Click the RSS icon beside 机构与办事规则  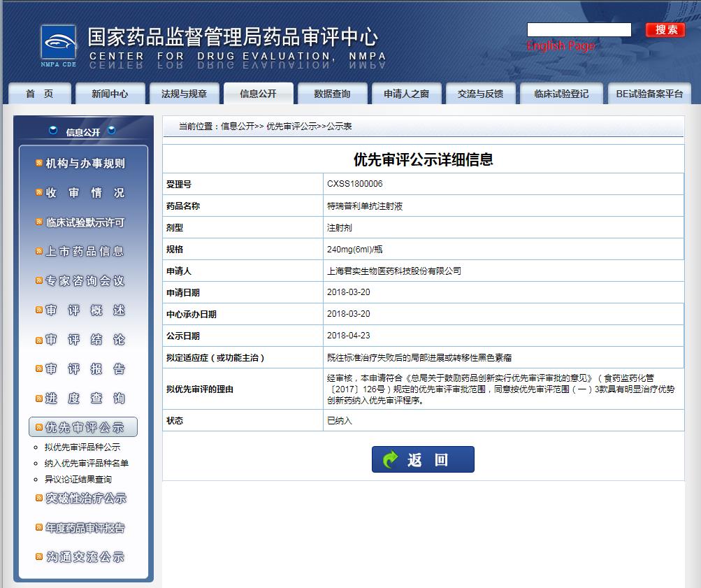tap(39, 163)
